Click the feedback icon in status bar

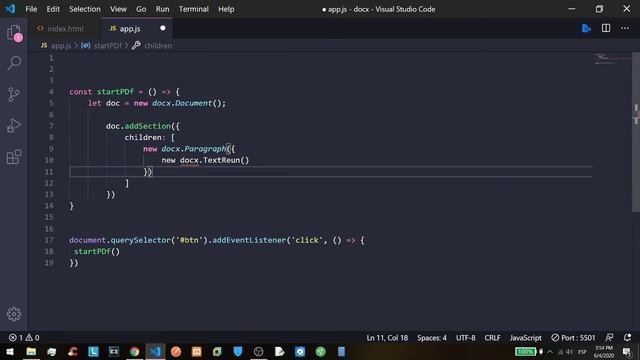tap(609, 338)
